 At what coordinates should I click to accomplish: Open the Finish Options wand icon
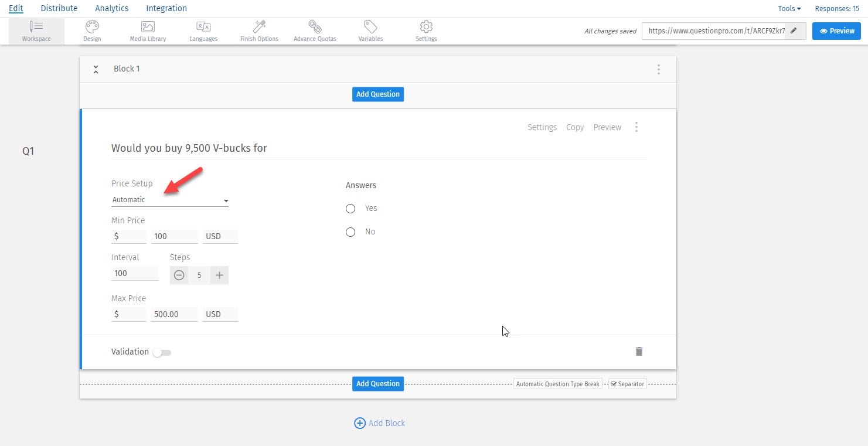(259, 27)
